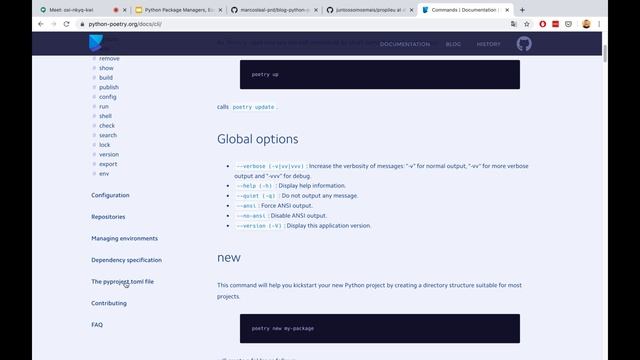Click the browser forward arrow

pos(53,24)
